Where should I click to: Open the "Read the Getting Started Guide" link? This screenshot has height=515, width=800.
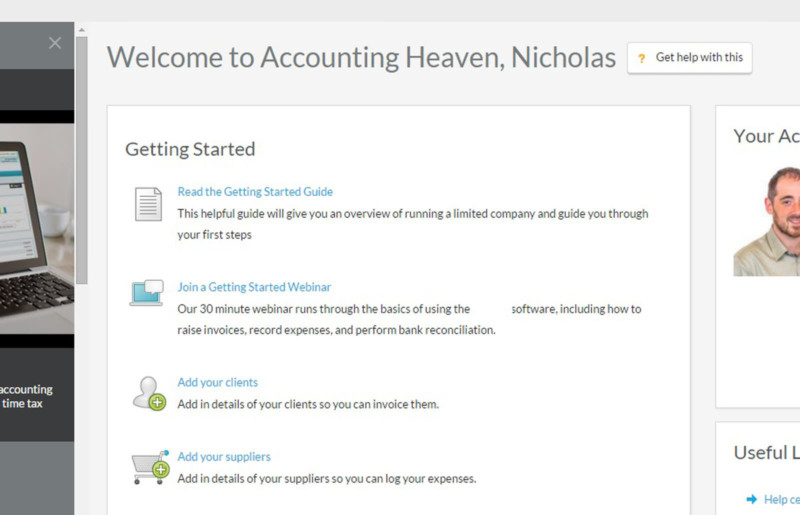pyautogui.click(x=255, y=192)
